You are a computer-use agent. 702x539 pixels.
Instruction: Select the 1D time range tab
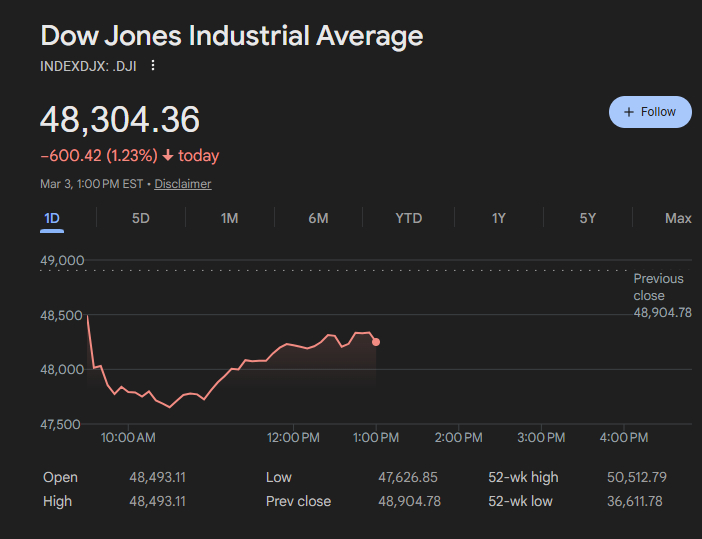(52, 218)
